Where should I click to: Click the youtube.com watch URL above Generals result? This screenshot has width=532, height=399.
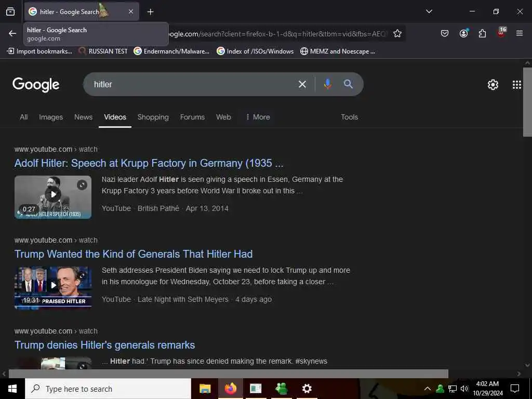coord(56,240)
